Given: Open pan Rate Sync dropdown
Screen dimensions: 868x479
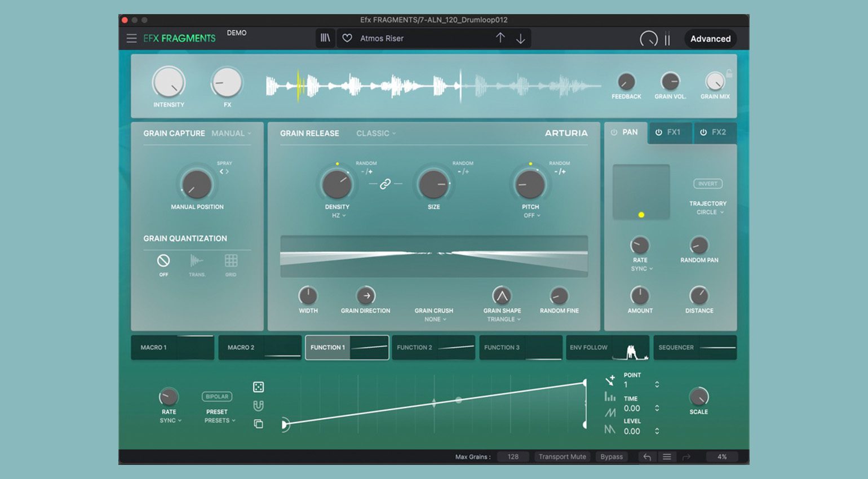Looking at the screenshot, I should 641,268.
